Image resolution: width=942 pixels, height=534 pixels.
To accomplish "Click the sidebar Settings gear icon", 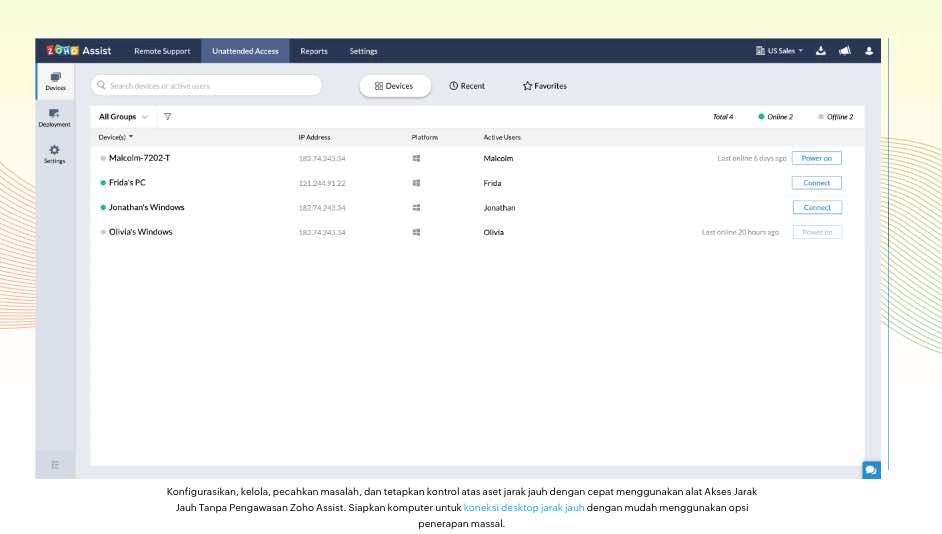I will click(55, 152).
